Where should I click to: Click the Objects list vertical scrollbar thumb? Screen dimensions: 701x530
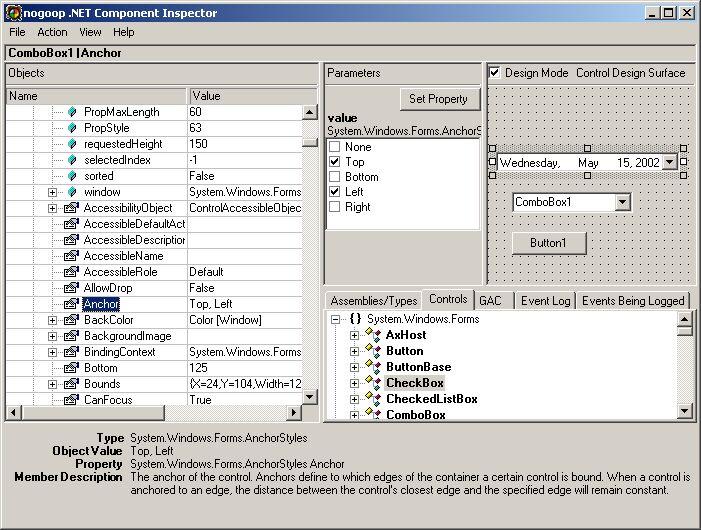point(309,143)
